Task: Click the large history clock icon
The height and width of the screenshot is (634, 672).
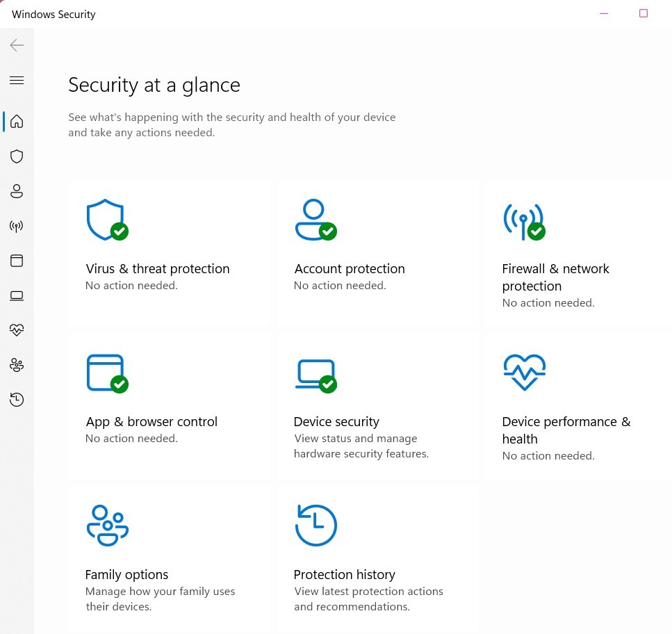Action: coord(316,526)
